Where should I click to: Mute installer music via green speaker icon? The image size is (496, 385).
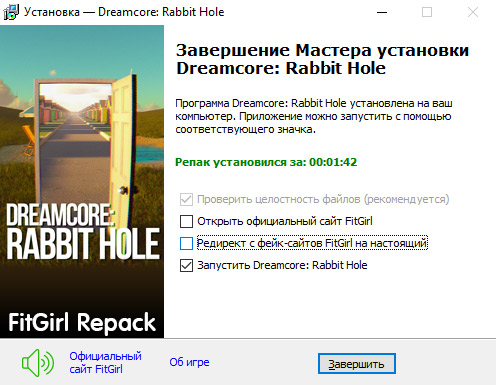point(38,363)
